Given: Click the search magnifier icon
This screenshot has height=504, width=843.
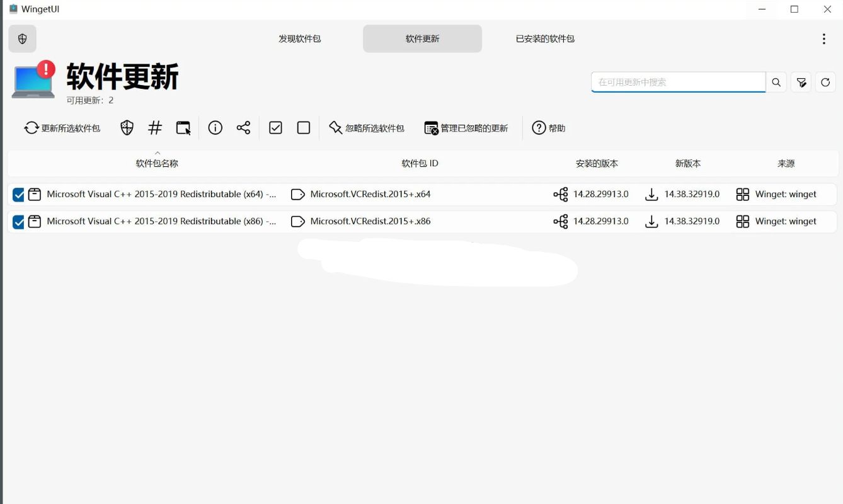Looking at the screenshot, I should coord(776,82).
